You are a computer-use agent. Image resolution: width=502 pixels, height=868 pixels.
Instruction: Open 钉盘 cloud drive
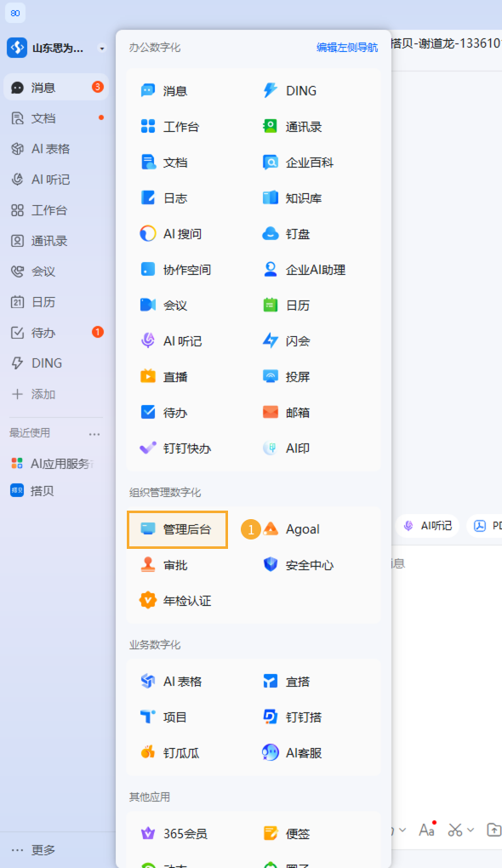tap(286, 234)
